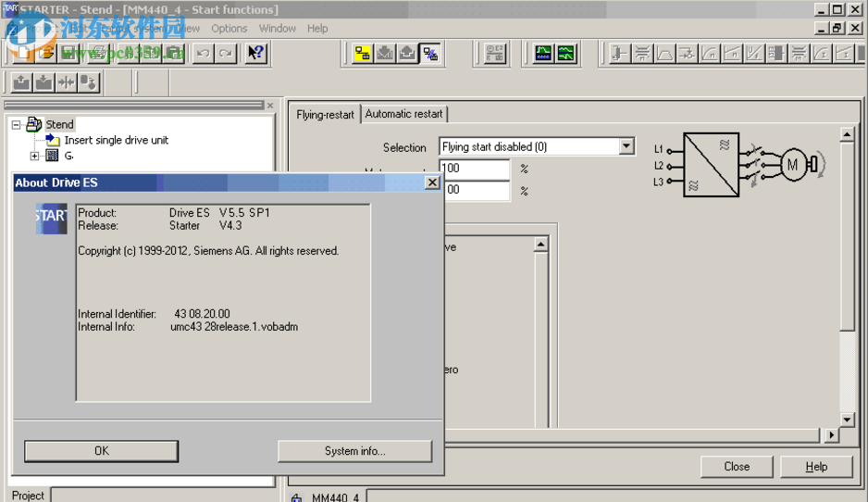Click the U/f characteristic icon
Image resolution: width=868 pixels, height=502 pixels.
click(754, 53)
